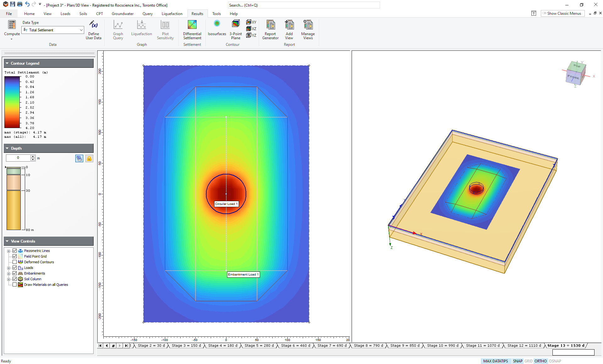Select the Isosurfaces contour tool
Screen dimensions: 603x364
pos(217,24)
